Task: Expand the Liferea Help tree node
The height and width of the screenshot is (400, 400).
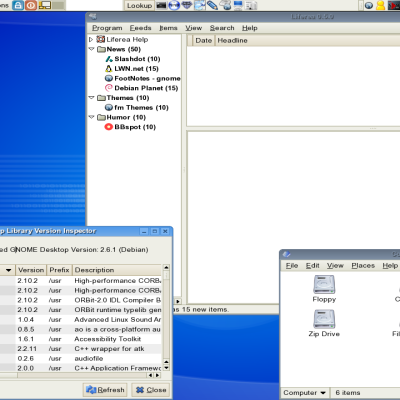Action: (x=91, y=39)
